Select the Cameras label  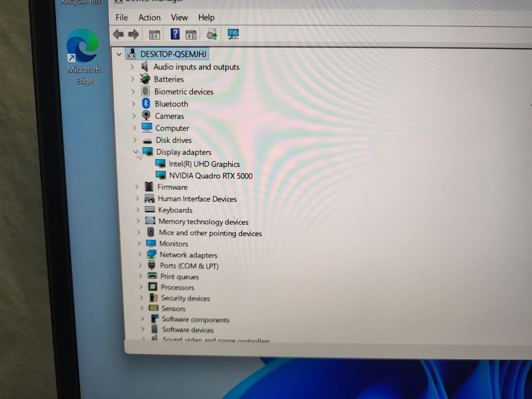(169, 116)
